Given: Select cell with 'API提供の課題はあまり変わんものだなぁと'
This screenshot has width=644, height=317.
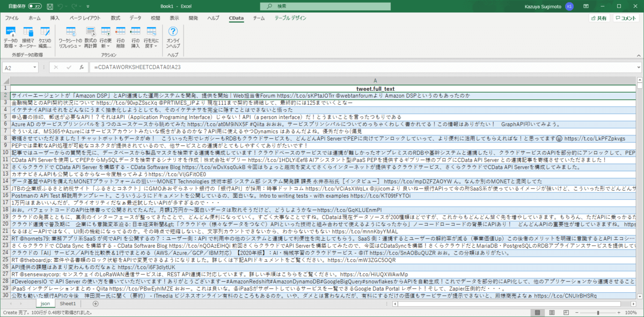Looking at the screenshot, I should [x=323, y=266].
